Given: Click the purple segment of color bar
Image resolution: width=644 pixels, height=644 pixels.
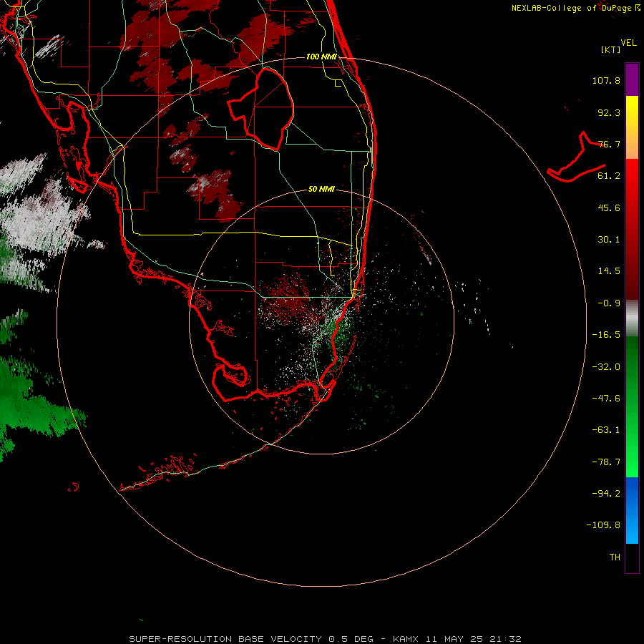Looking at the screenshot, I should coord(632,79).
